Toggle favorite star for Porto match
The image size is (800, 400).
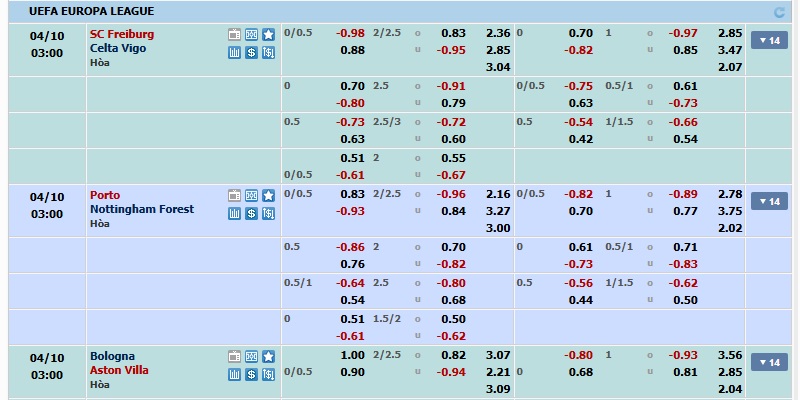[268, 195]
